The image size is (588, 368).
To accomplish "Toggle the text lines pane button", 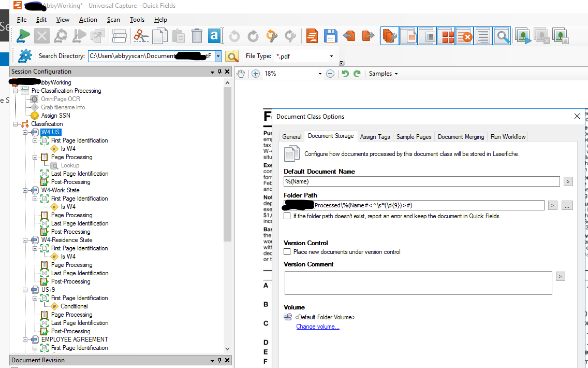I will [483, 36].
